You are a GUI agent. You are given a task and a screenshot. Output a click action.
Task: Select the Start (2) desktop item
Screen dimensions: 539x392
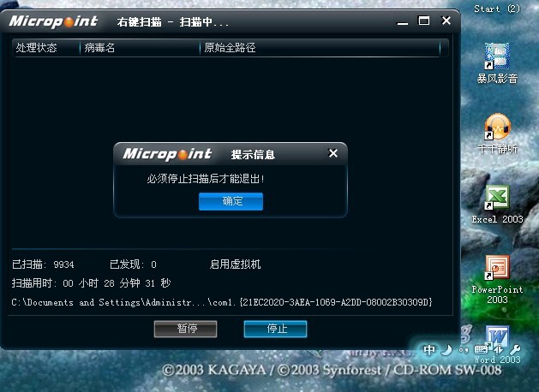click(497, 9)
